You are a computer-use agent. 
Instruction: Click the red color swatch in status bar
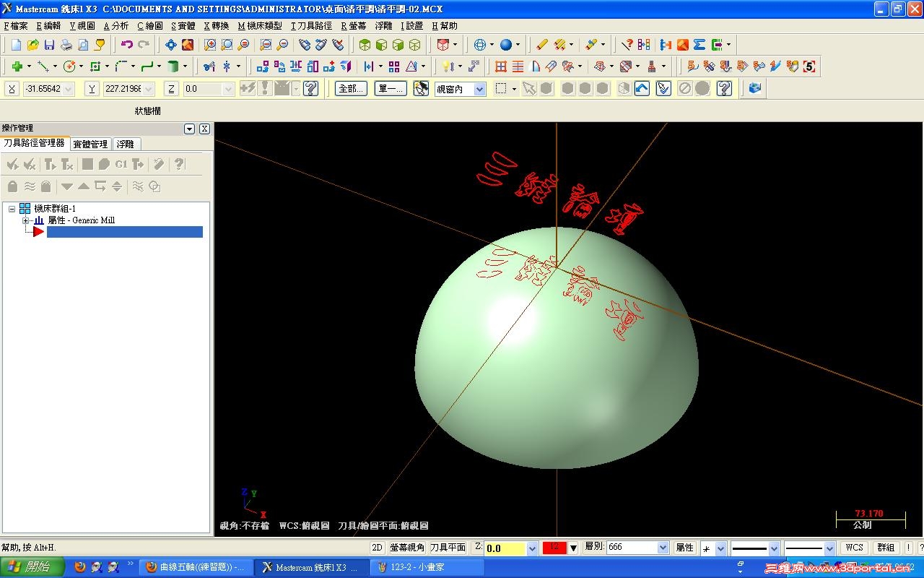554,548
